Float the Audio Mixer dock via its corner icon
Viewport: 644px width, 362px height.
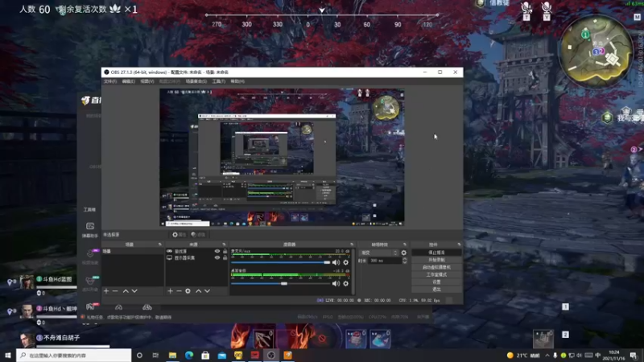[x=352, y=245]
